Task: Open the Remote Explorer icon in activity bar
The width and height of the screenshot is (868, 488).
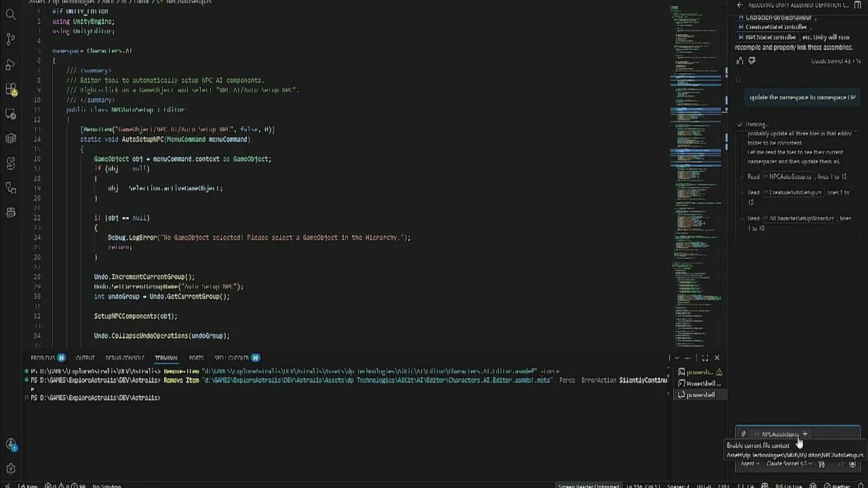Action: point(11,114)
